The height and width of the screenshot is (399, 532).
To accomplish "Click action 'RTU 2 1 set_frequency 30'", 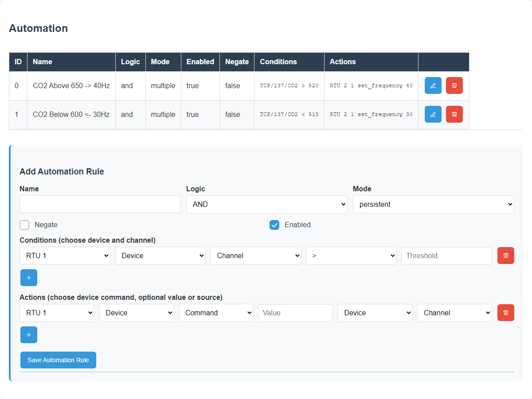I will 371,114.
